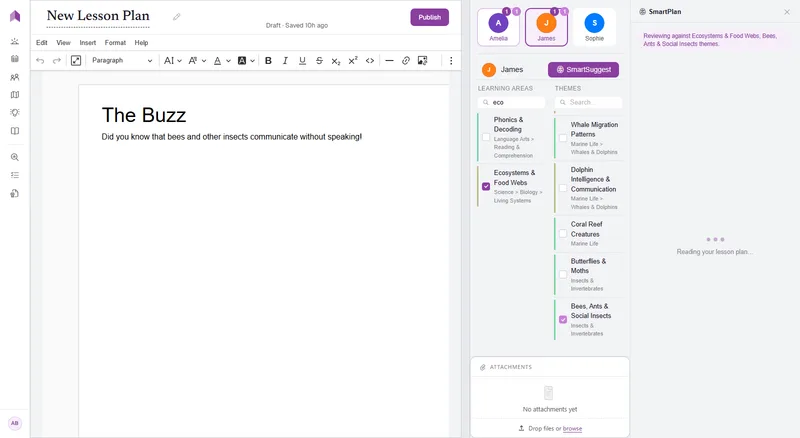The image size is (800, 438).
Task: Apply the background highlight color swatch
Action: click(242, 61)
